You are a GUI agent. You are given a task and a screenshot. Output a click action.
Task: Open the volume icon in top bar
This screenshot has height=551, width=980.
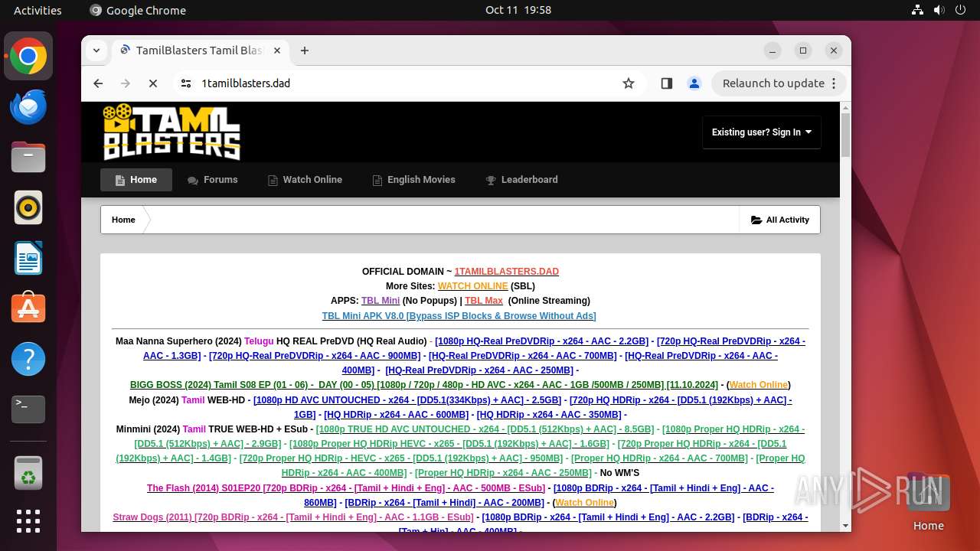pos(939,10)
